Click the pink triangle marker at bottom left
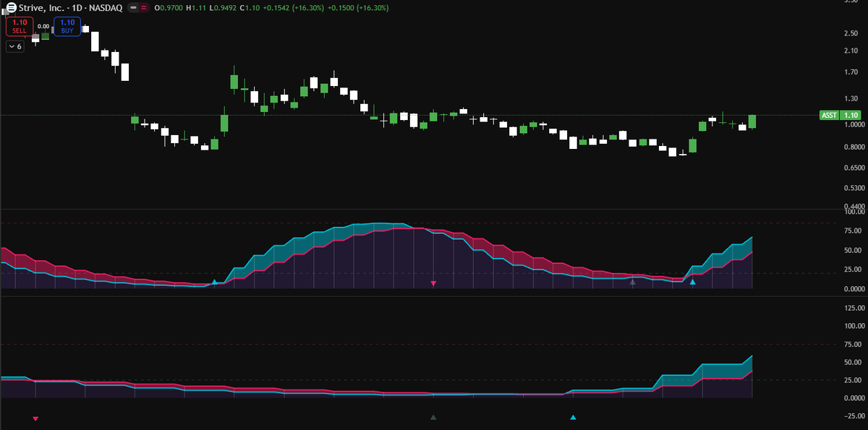The image size is (868, 430). pyautogui.click(x=35, y=417)
